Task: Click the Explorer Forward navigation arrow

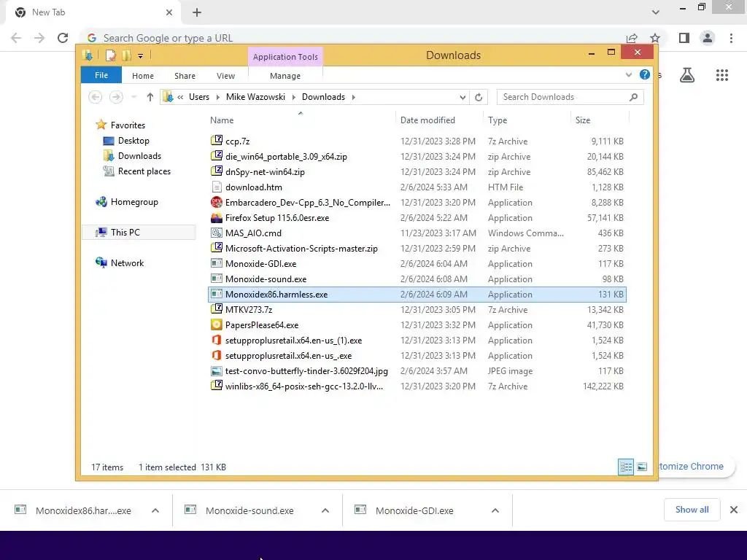Action: coord(116,97)
